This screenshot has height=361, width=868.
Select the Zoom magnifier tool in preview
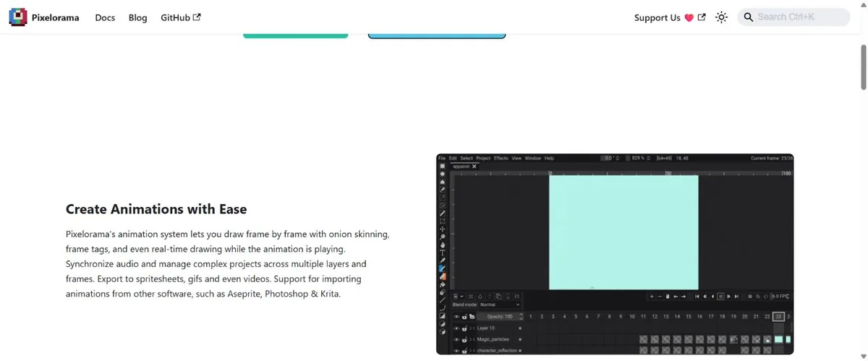tap(443, 237)
